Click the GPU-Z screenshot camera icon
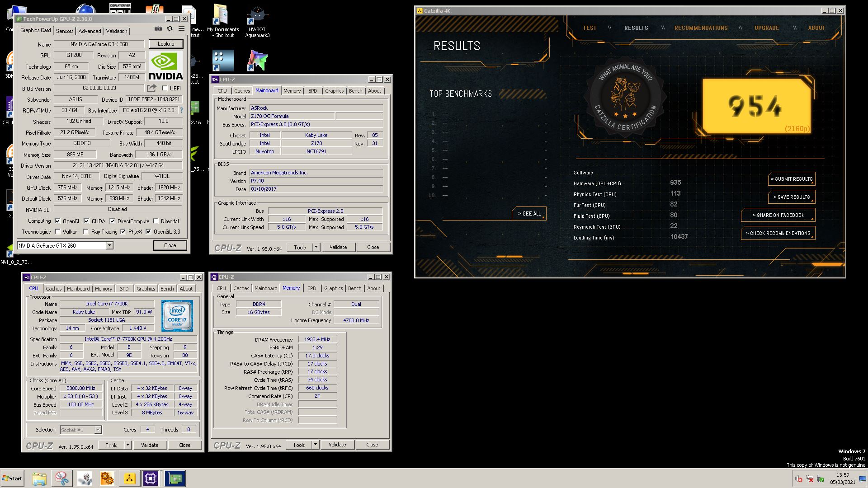This screenshot has height=488, width=868. coord(158,28)
